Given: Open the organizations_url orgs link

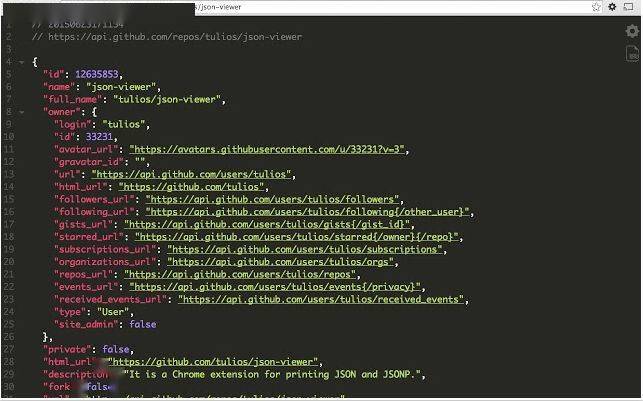Looking at the screenshot, I should point(282,262).
